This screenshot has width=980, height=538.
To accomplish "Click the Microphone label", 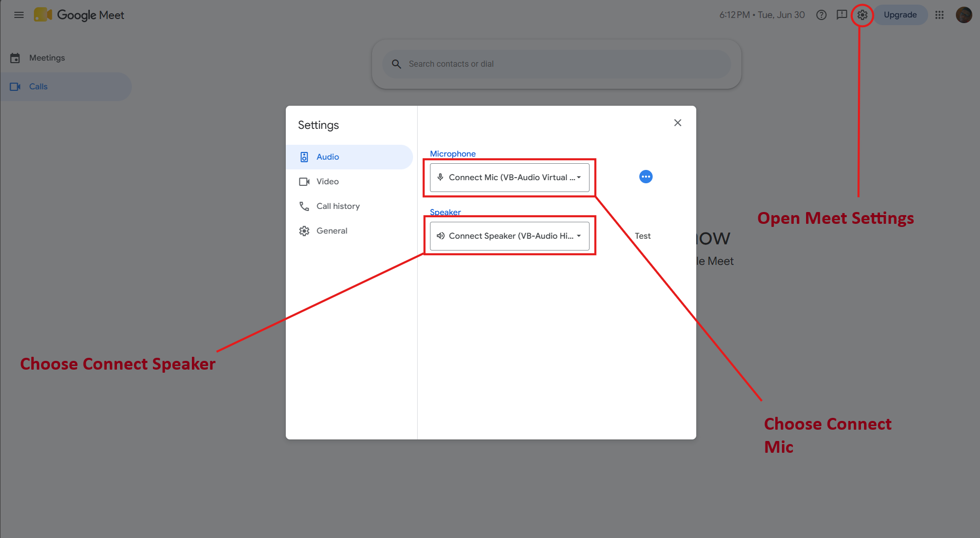I will point(453,153).
